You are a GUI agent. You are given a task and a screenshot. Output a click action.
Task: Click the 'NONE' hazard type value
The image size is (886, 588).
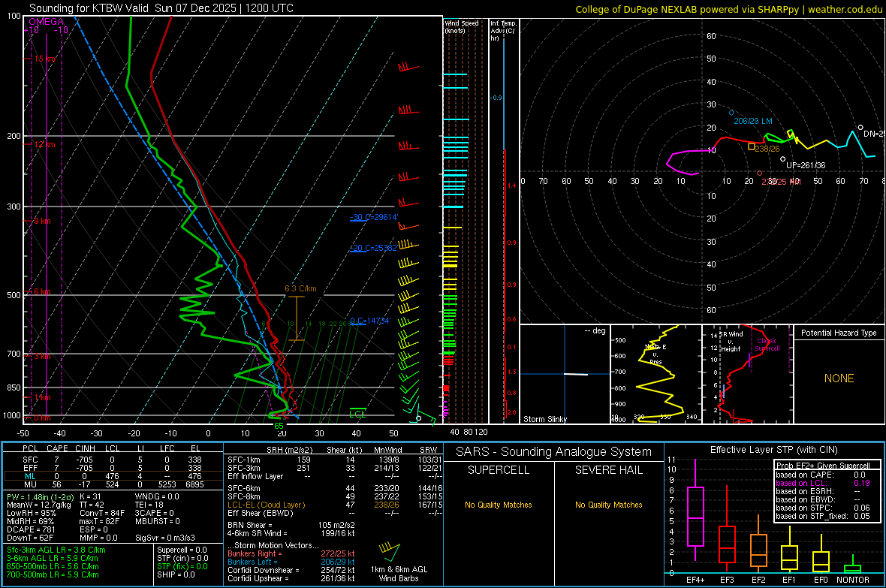point(839,378)
